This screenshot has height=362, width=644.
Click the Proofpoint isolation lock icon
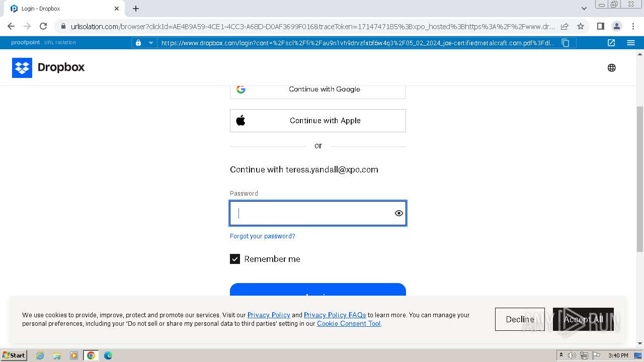pos(138,43)
